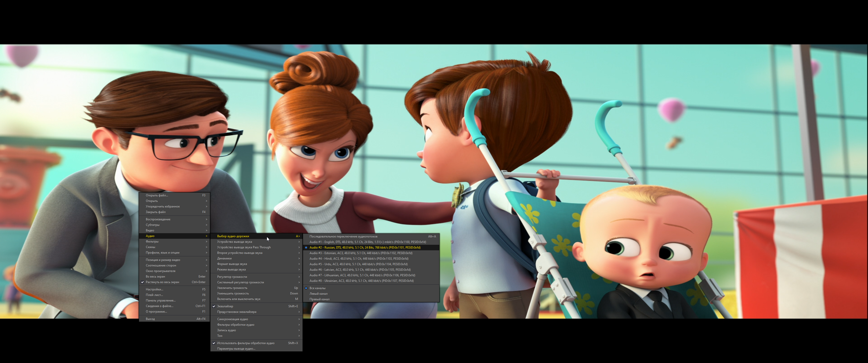Viewport: 868px width, 363px height.
Task: Select 'Левый канал' channel option
Action: [318, 294]
